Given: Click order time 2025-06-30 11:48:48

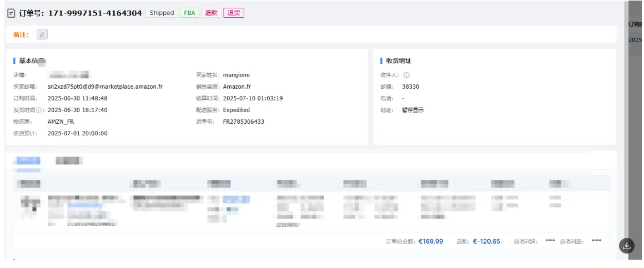Looking at the screenshot, I should pyautogui.click(x=78, y=99).
